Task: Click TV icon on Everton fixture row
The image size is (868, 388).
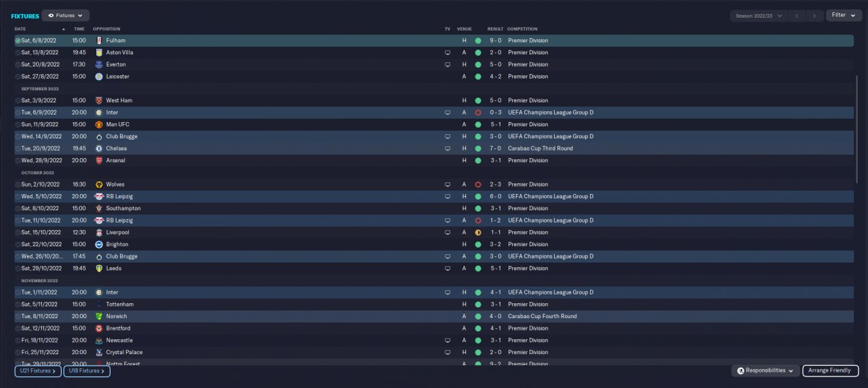Action: pyautogui.click(x=448, y=64)
